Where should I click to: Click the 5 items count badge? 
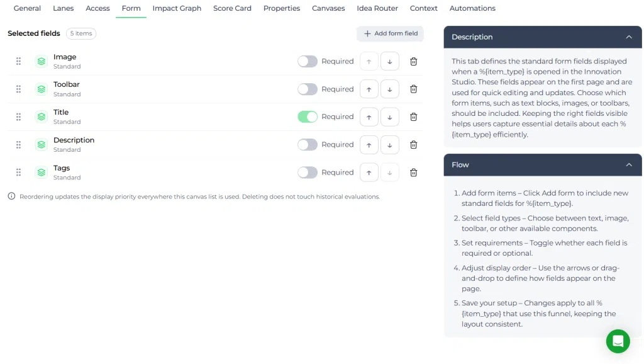coord(81,33)
